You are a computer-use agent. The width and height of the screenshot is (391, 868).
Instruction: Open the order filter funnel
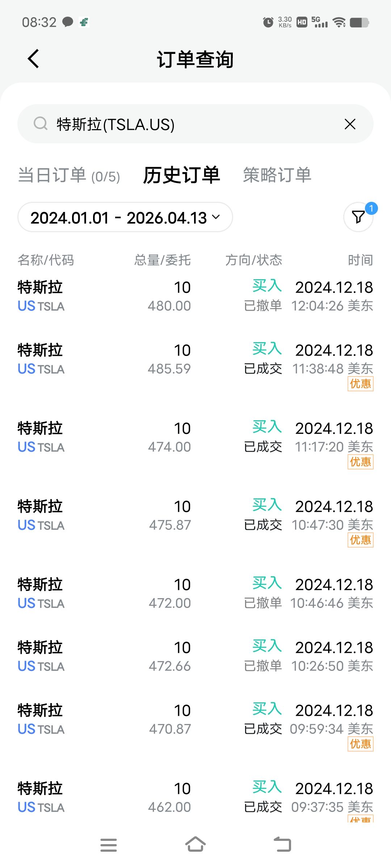(x=358, y=217)
